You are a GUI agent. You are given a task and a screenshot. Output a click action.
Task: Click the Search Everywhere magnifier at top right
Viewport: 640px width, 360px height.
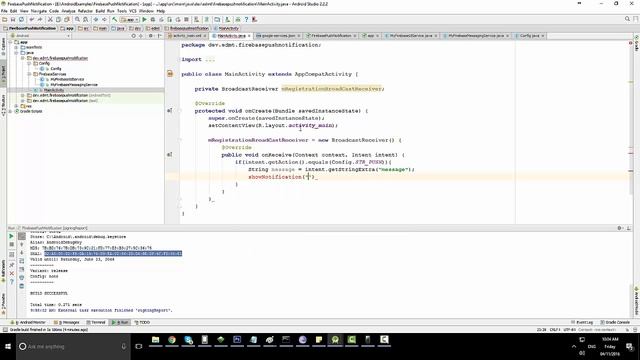627,19
